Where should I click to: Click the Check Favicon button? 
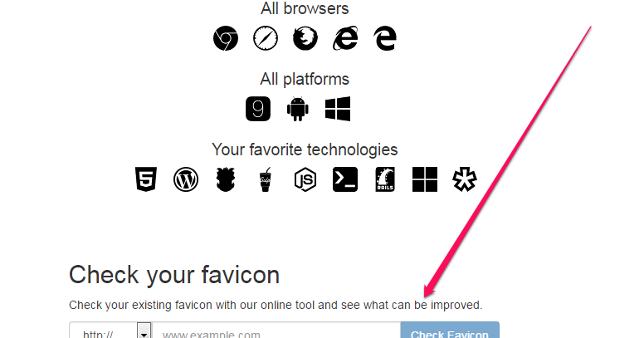450,331
